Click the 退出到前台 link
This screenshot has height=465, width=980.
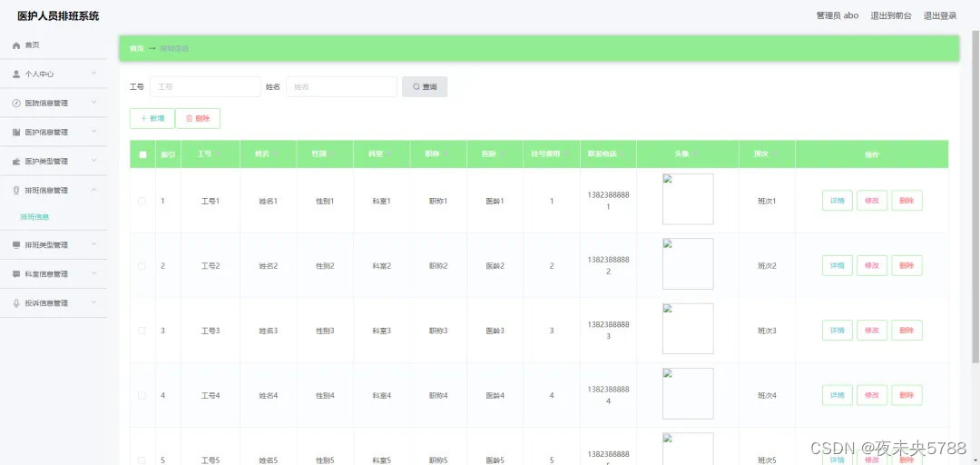pyautogui.click(x=891, y=15)
